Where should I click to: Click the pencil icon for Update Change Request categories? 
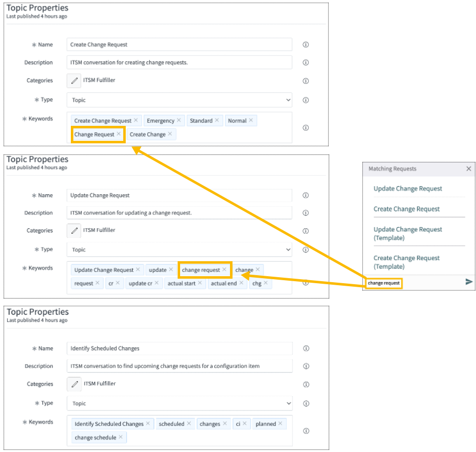click(73, 230)
